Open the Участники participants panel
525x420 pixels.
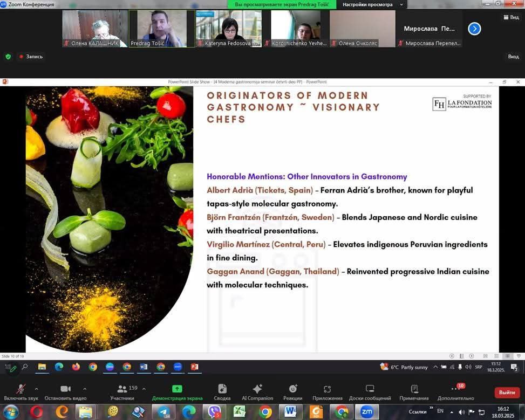122,389
